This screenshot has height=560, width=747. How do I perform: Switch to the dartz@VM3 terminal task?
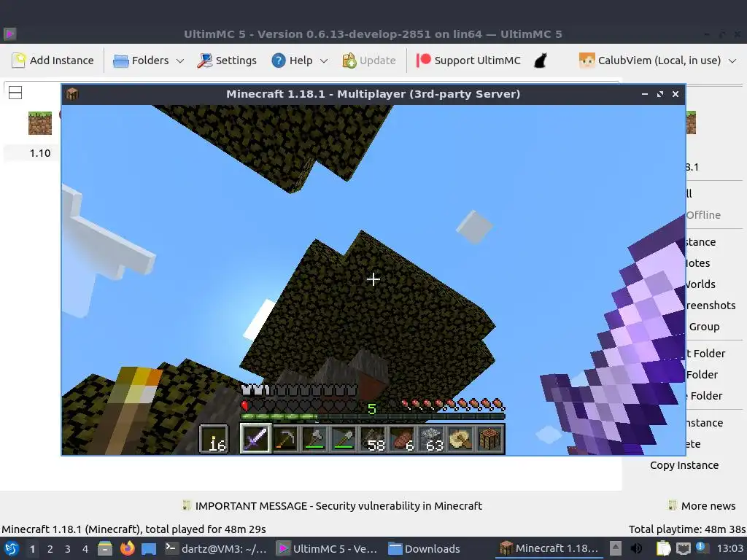coord(216,548)
